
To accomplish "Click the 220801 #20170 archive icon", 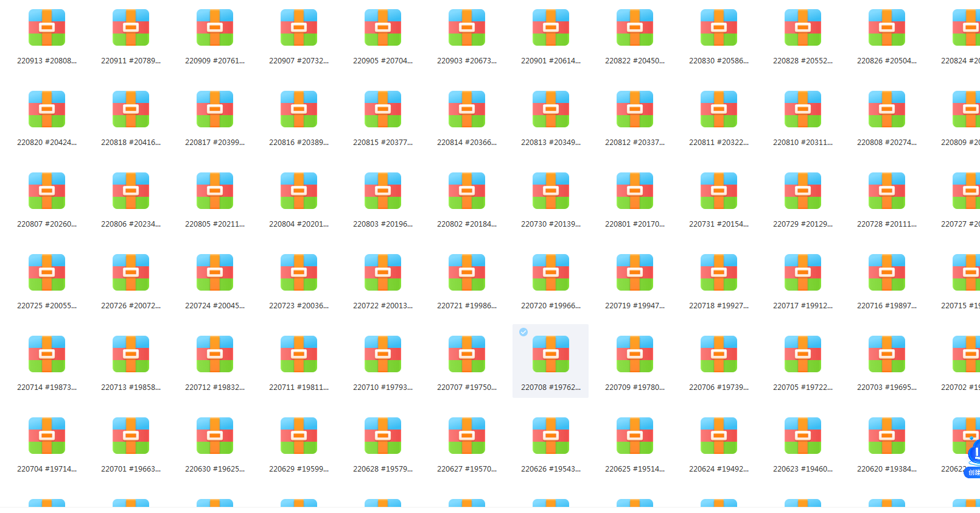I will click(x=635, y=191).
